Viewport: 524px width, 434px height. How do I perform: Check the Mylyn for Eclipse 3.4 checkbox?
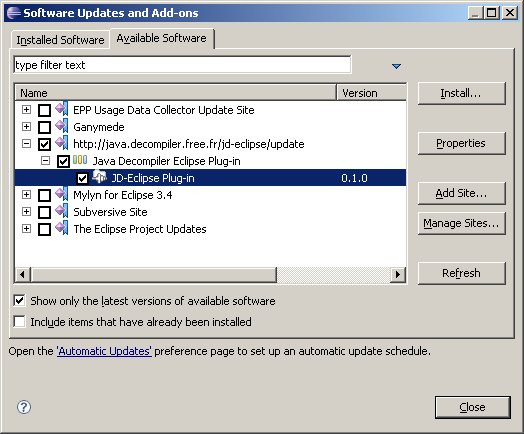(x=44, y=195)
